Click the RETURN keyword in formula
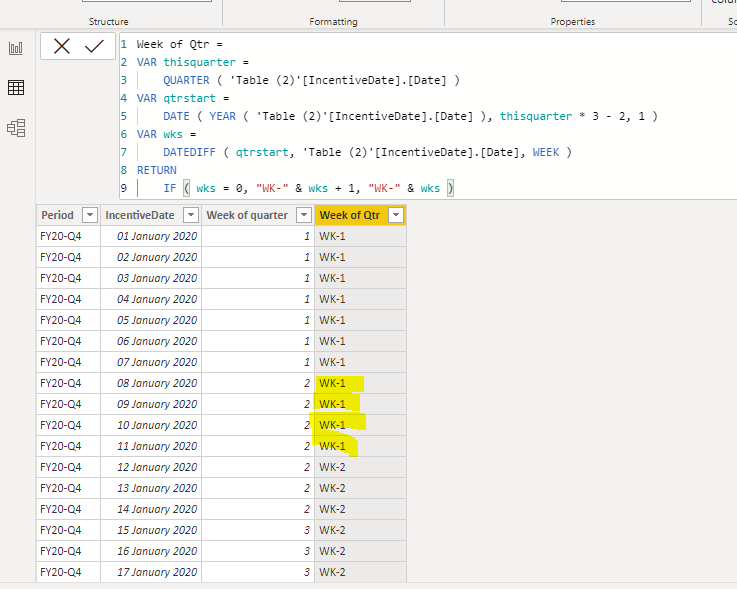Screen dimensions: 737x589 coord(157,170)
